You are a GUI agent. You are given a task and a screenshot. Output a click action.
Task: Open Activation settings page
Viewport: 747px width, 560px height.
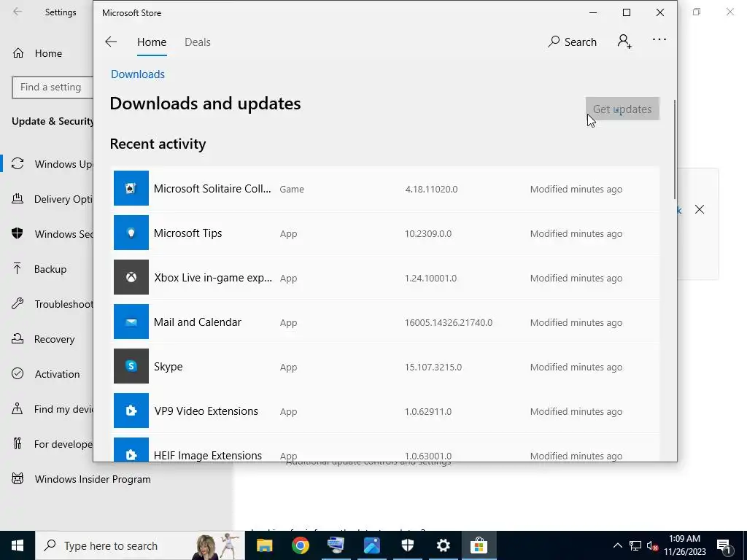(46, 374)
